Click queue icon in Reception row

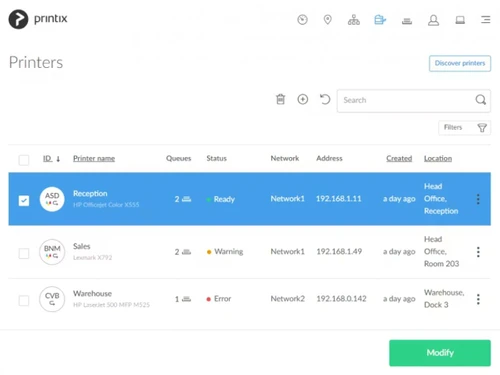(x=187, y=199)
